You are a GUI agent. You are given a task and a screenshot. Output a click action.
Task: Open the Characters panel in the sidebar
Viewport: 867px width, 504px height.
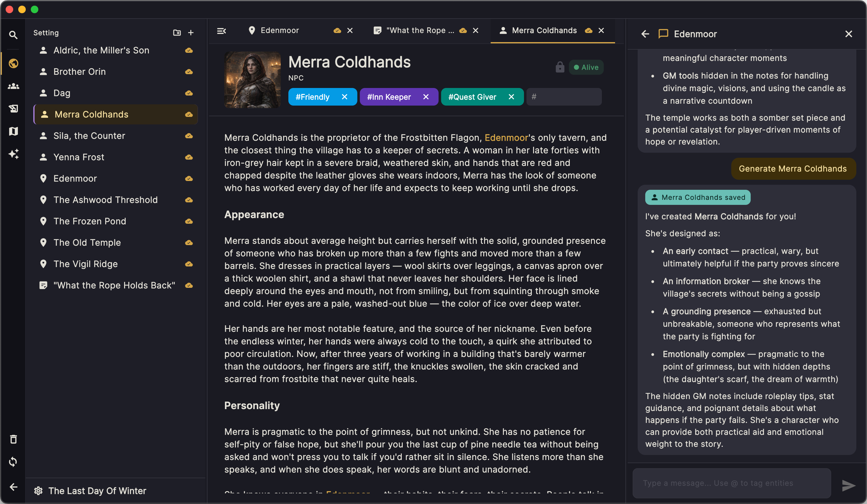14,86
